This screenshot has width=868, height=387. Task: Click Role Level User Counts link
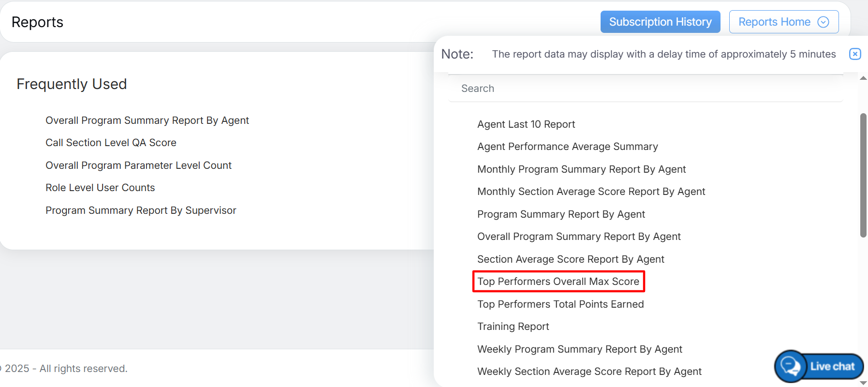coord(100,188)
